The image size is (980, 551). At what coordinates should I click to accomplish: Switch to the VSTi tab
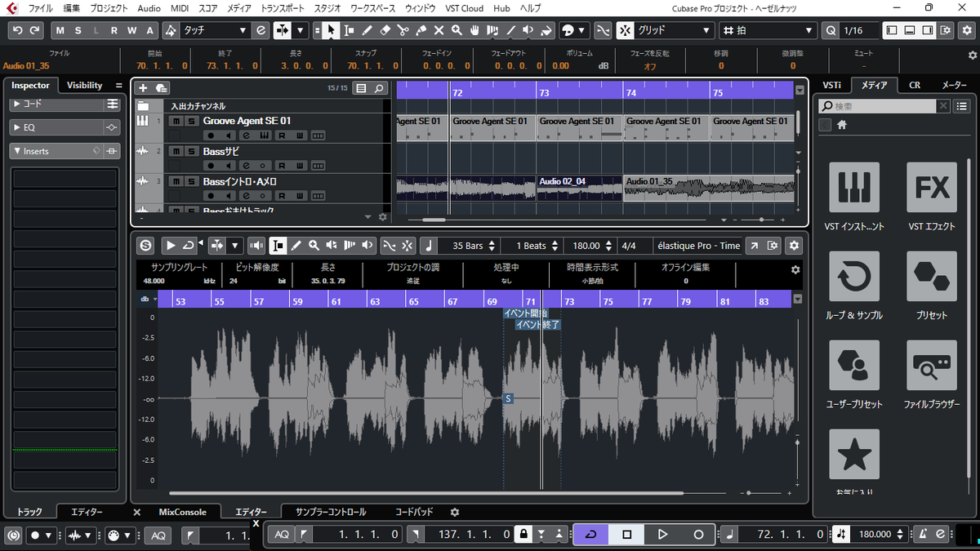click(x=832, y=85)
